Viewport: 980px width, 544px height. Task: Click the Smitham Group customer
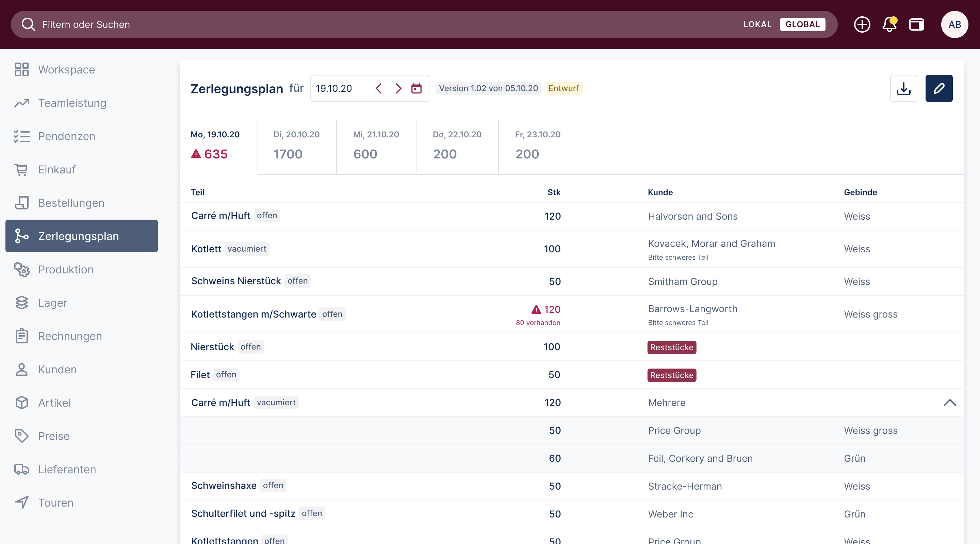tap(683, 282)
